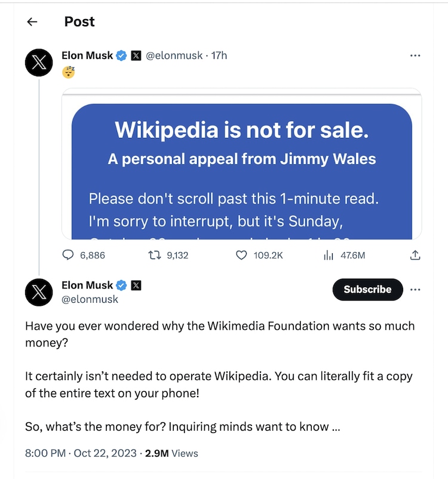The image size is (448, 479).
Task: Click the 2.9M Views count
Action: 172,453
